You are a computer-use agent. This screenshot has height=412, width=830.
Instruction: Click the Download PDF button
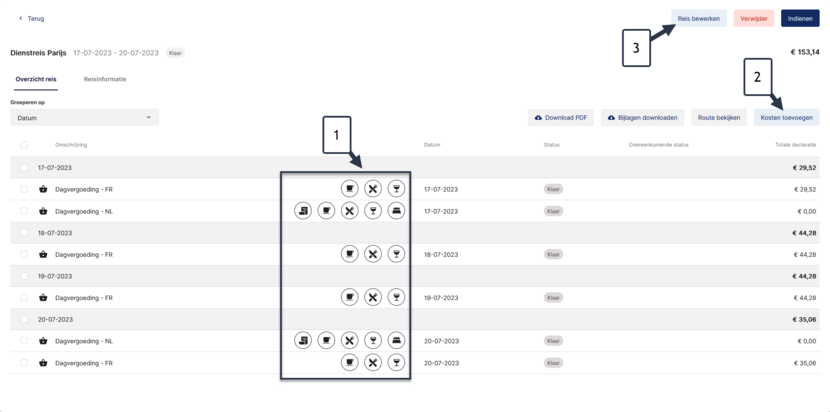click(x=561, y=118)
